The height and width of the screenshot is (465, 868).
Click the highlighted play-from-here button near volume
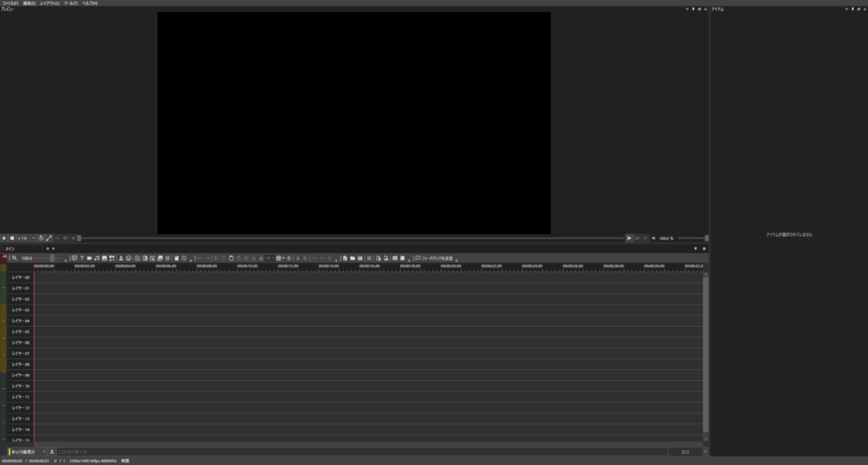[629, 238]
